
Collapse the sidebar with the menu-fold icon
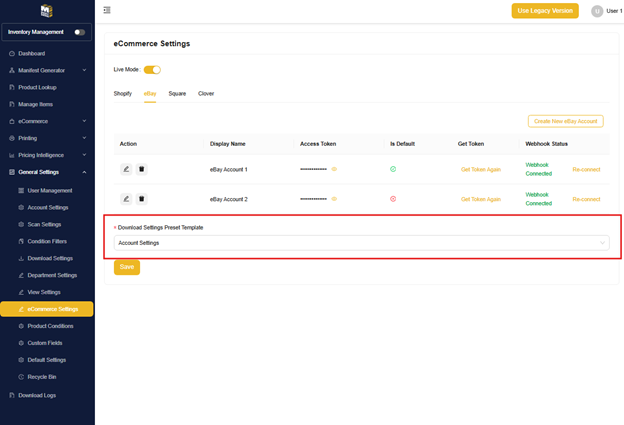point(107,10)
